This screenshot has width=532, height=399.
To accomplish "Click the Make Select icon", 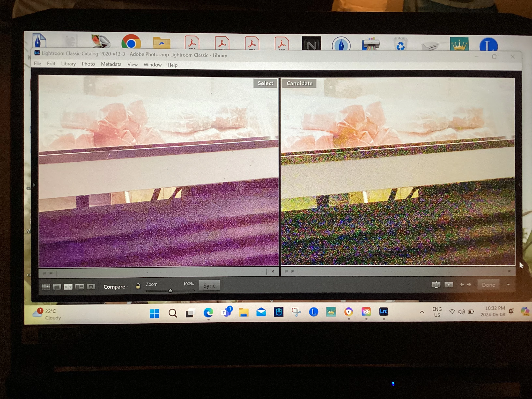I will pos(449,285).
